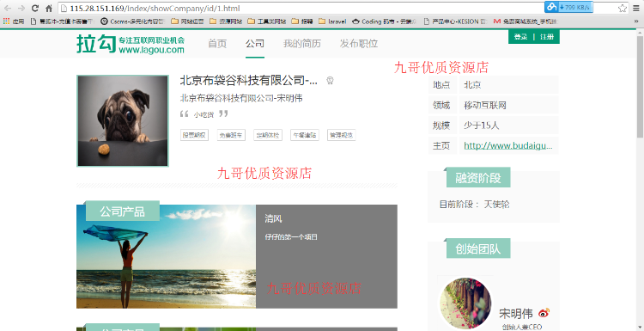Click the founder's round avatar photo

465,303
